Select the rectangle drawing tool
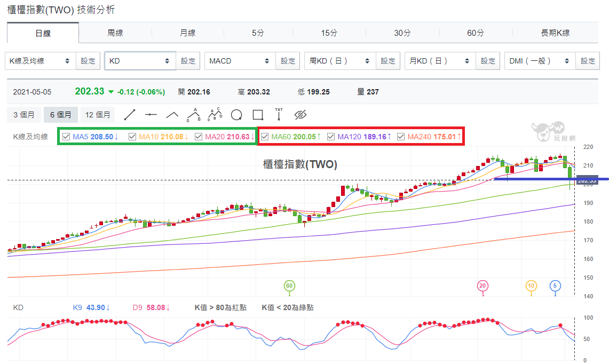Screen dimensions: 609x364 pyautogui.click(x=258, y=115)
